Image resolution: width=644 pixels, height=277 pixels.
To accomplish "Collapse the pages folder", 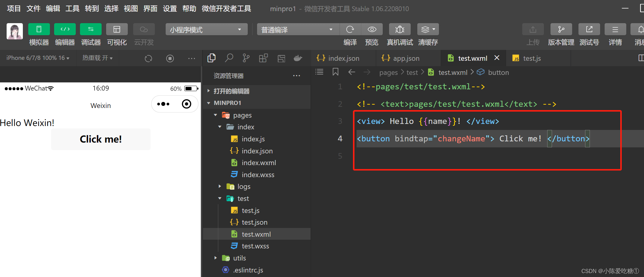I will 257,115.
